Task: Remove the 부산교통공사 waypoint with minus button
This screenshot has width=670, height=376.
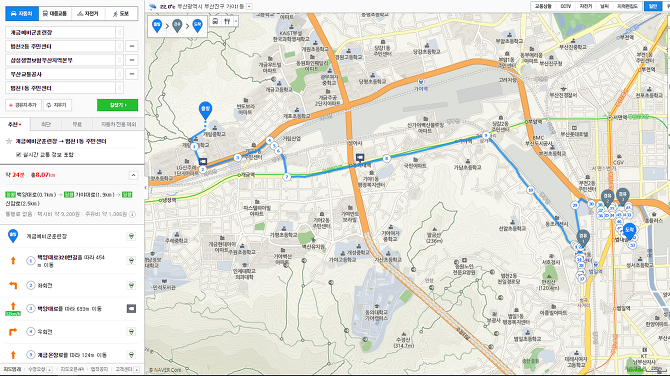Action: click(132, 74)
